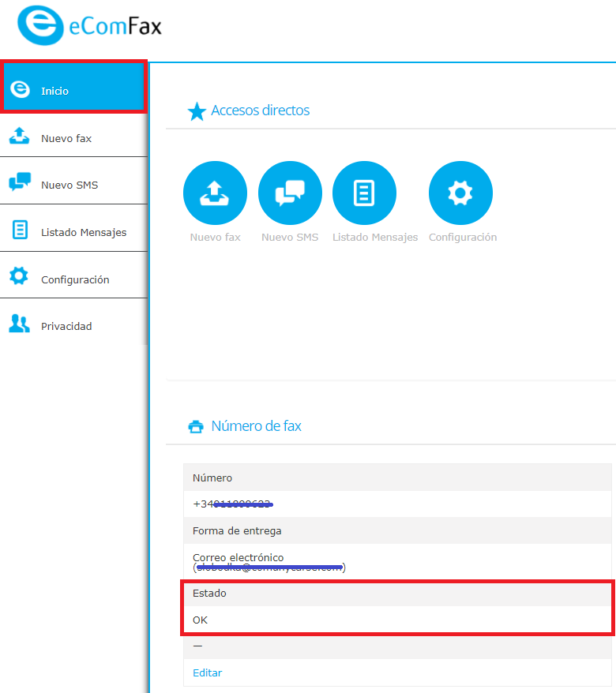Click Listado Mensajes label under shortcuts
Screen dimensions: 616x693
click(x=375, y=238)
